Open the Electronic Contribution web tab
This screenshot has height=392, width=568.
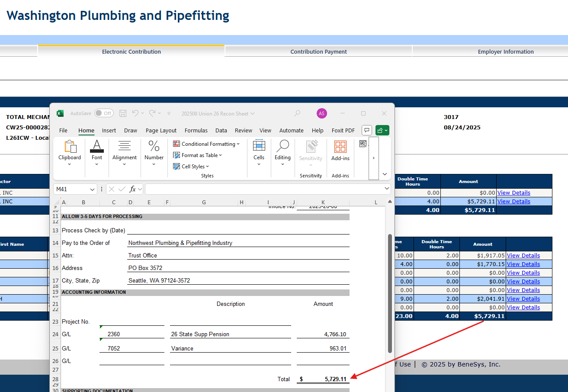(x=132, y=51)
